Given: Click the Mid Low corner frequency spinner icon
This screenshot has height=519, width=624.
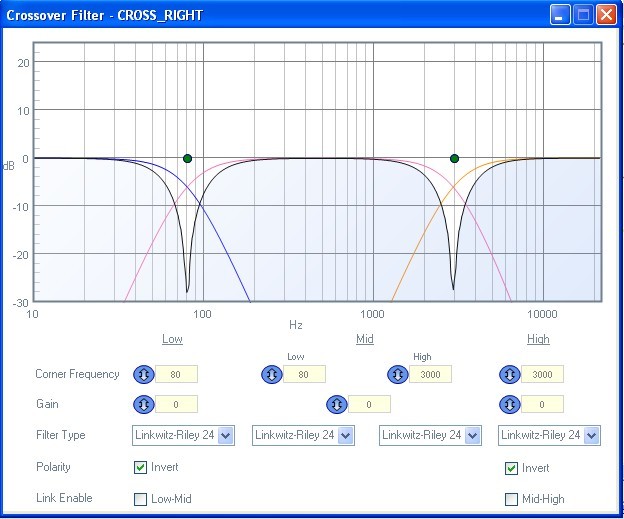Looking at the screenshot, I should pos(272,375).
